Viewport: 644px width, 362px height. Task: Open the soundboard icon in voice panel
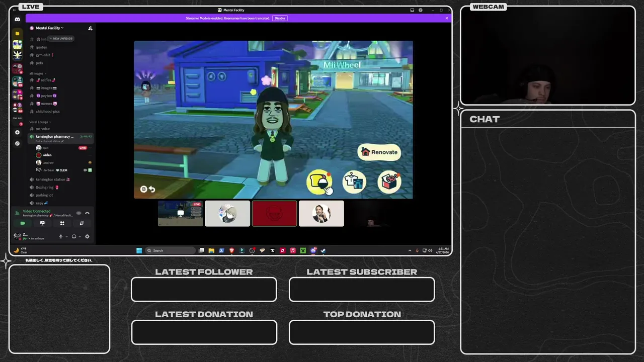pyautogui.click(x=82, y=223)
